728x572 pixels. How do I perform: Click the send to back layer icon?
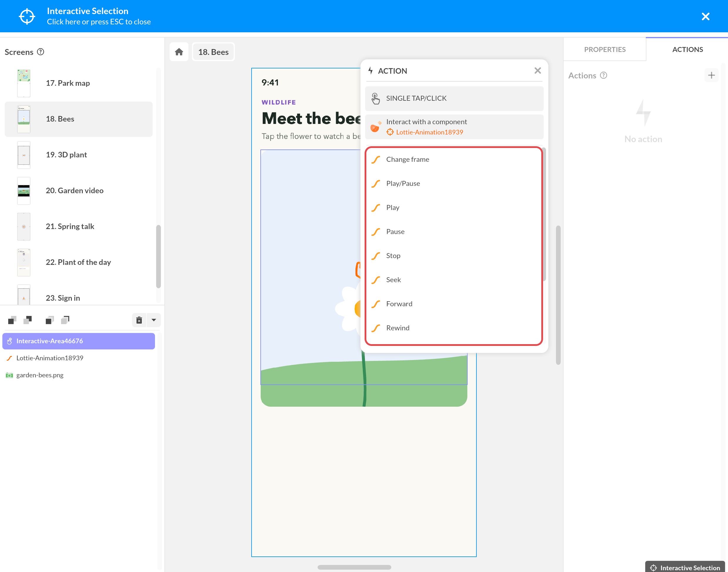click(x=65, y=320)
